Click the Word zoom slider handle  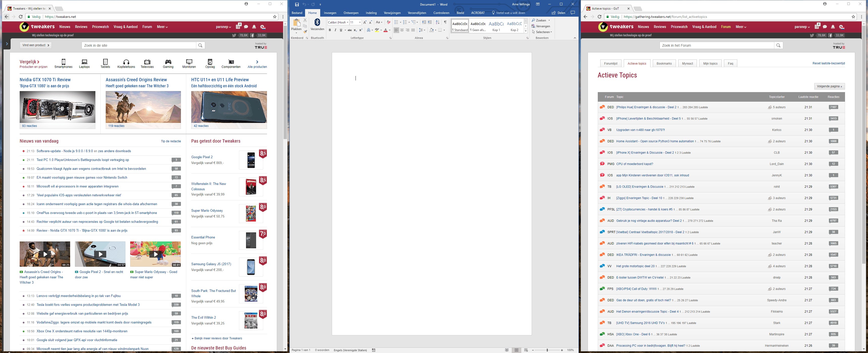coord(547,350)
